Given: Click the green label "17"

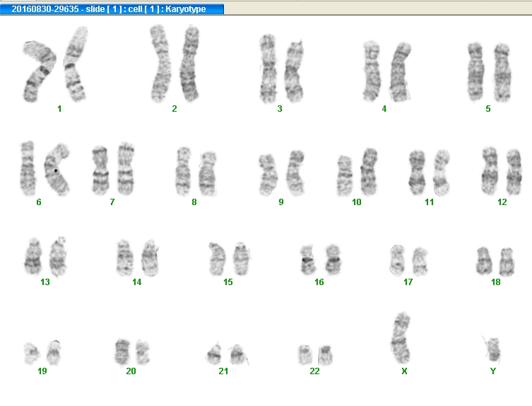Looking at the screenshot, I should 408,282.
